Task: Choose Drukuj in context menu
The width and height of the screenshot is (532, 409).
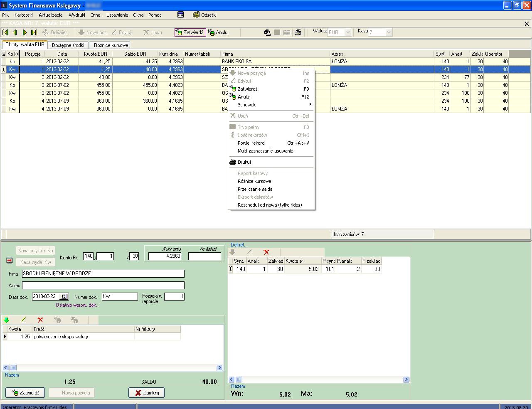Action: (271, 162)
